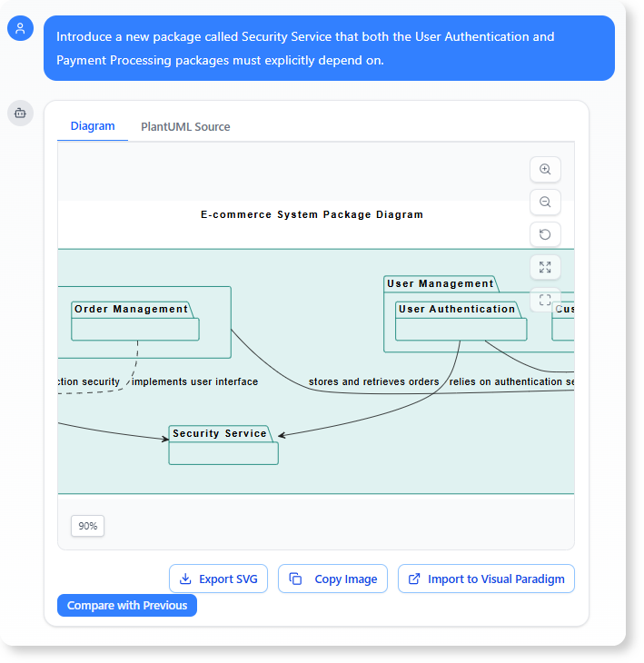
Task: Click the zoom out magnifier icon
Action: [x=545, y=202]
